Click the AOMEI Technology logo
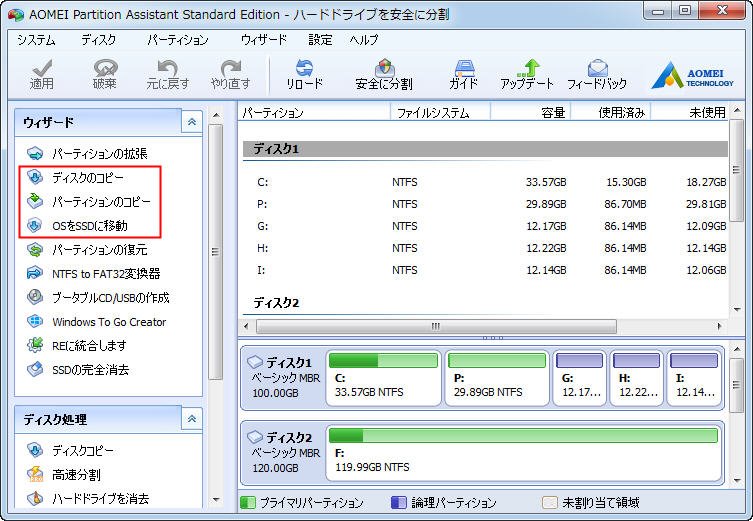The width and height of the screenshot is (753, 521). click(692, 76)
